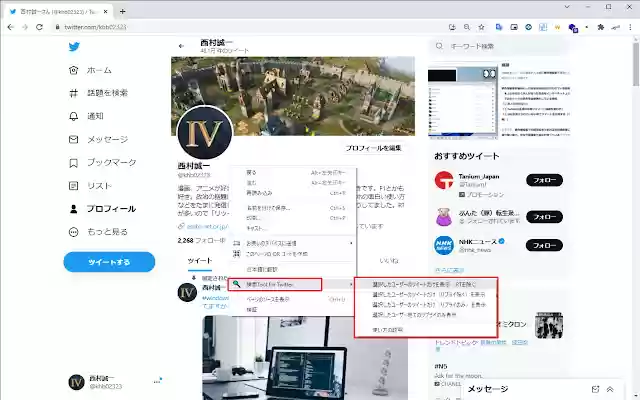Click the castle header banner image

[x=293, y=96]
